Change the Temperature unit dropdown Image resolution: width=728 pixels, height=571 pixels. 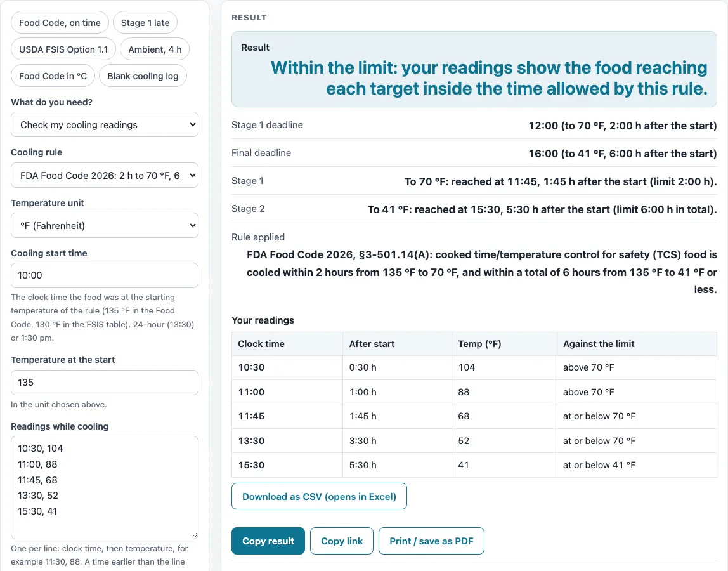point(105,225)
